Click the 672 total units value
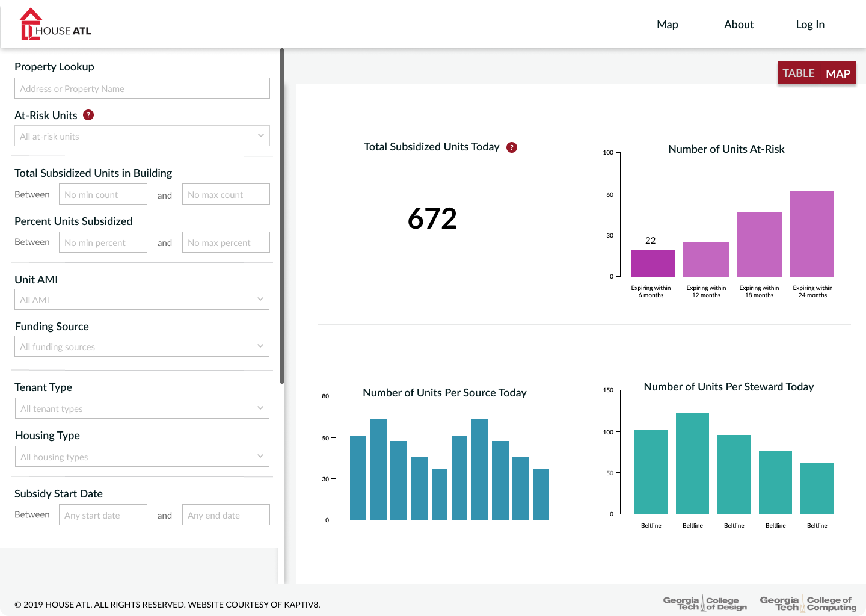Screen dimensions: 866x616 tap(432, 218)
